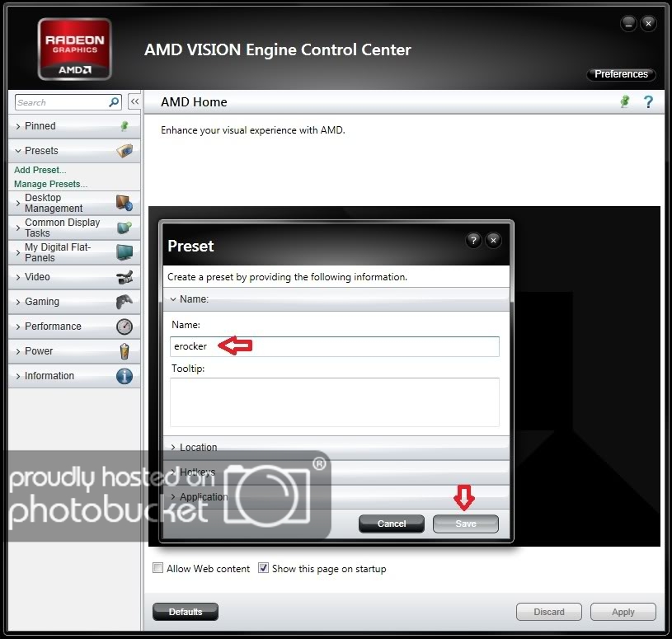Expand the Video category
The height and width of the screenshot is (639, 672).
pos(74,277)
